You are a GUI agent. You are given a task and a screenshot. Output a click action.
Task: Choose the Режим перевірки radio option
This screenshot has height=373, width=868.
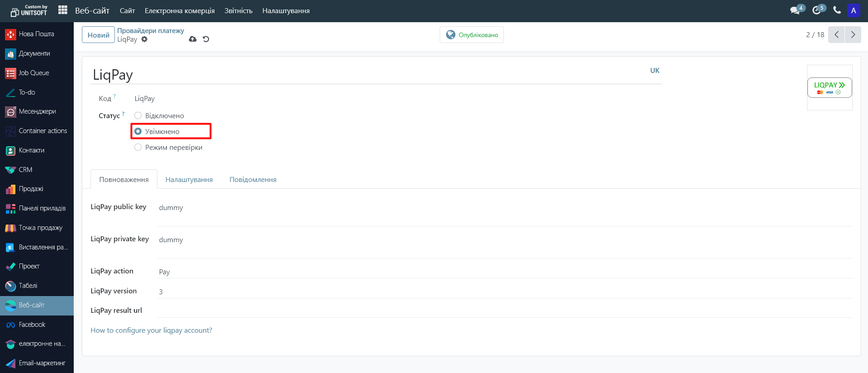coord(138,147)
